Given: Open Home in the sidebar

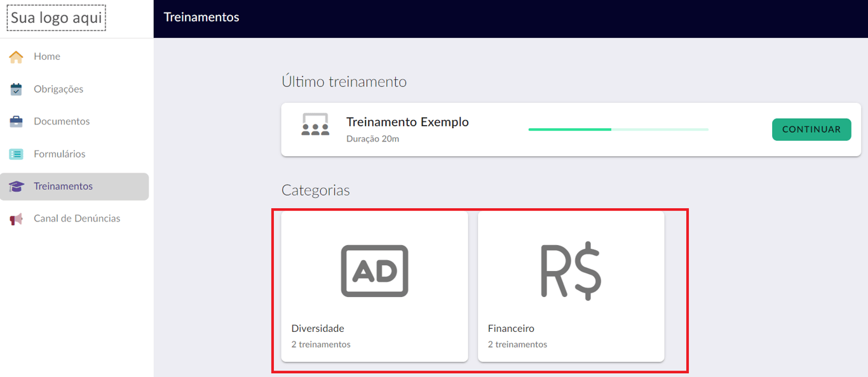Looking at the screenshot, I should [x=74, y=56].
